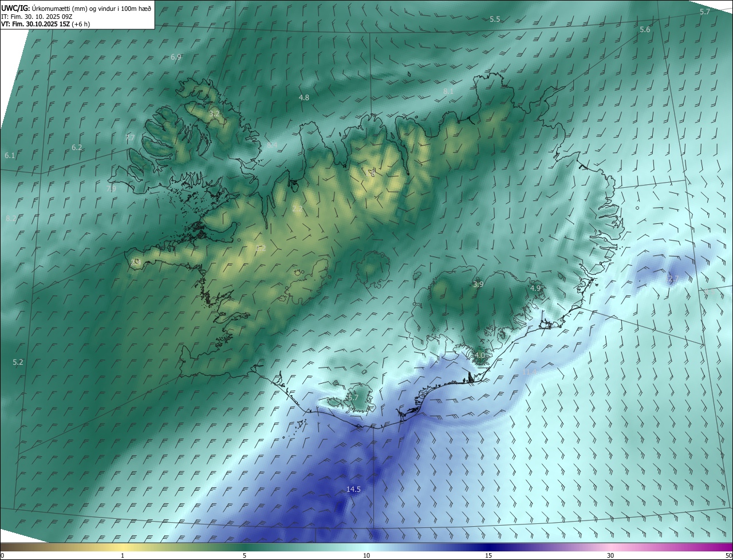Image resolution: width=733 pixels, height=560 pixels.
Task: Click the 8.1 precipitation value label
Action: (448, 91)
